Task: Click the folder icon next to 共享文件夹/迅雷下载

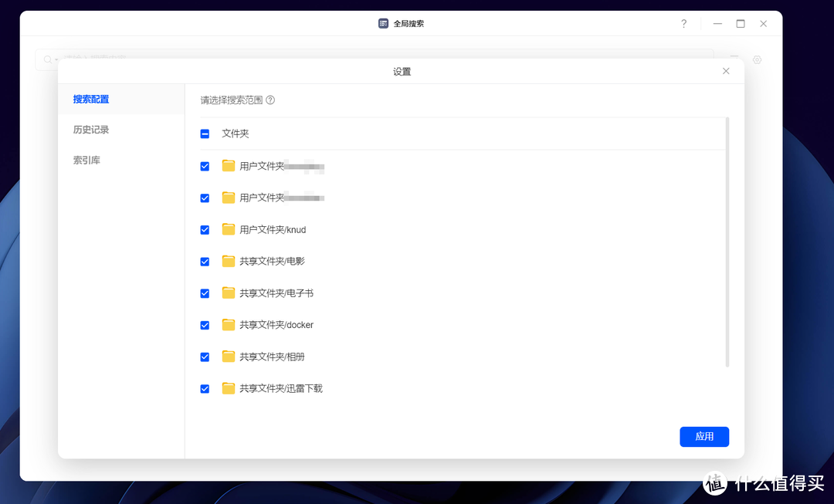Action: pyautogui.click(x=229, y=388)
